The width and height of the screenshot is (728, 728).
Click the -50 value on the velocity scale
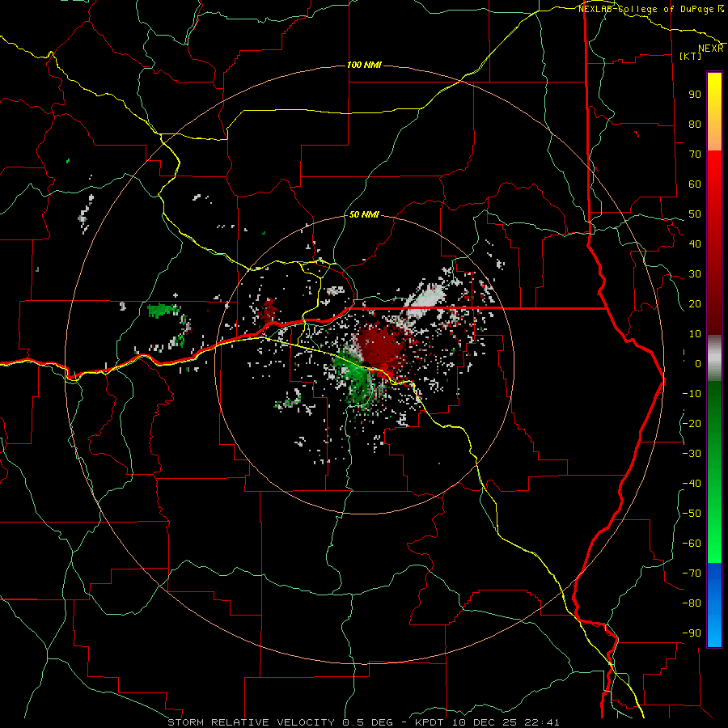(692, 514)
